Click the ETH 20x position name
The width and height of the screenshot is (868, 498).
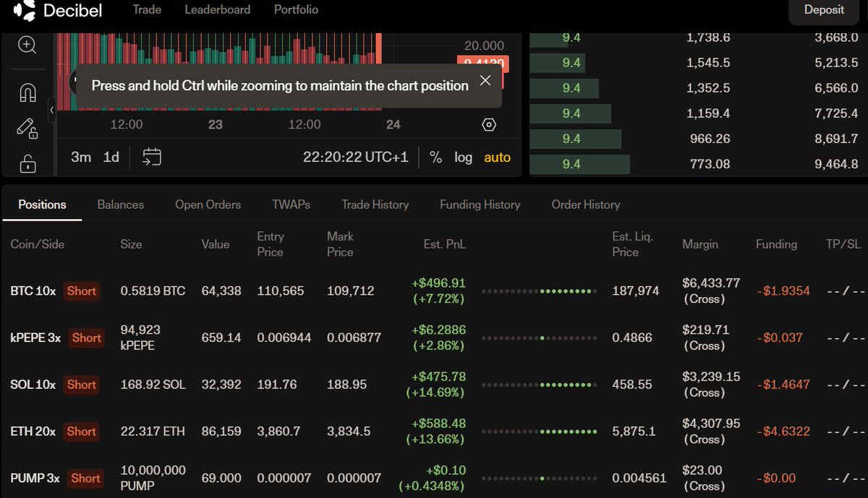(33, 432)
